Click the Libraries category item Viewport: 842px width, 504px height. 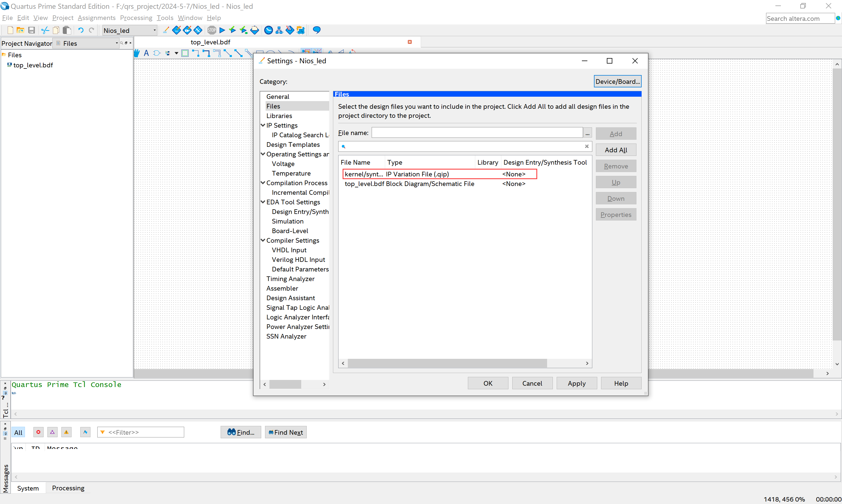click(279, 116)
